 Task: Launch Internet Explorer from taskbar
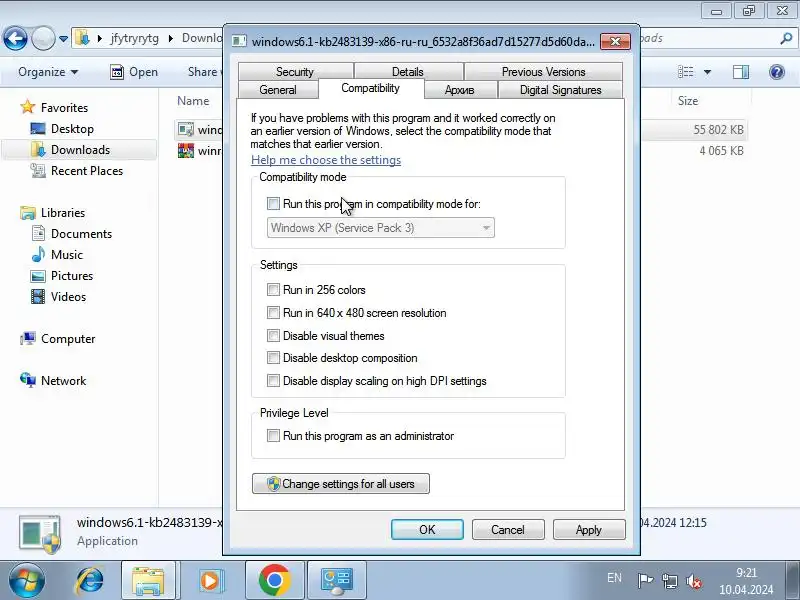89,581
